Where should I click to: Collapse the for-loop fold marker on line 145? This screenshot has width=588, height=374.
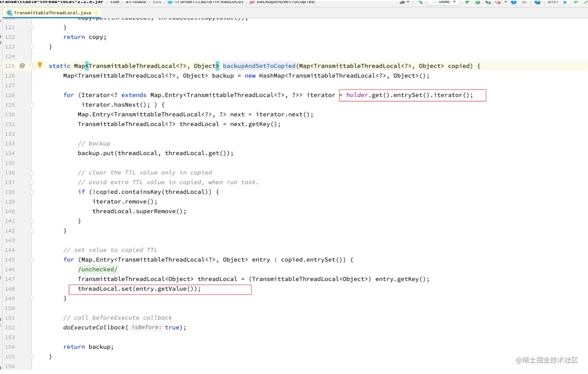pyautogui.click(x=31, y=260)
